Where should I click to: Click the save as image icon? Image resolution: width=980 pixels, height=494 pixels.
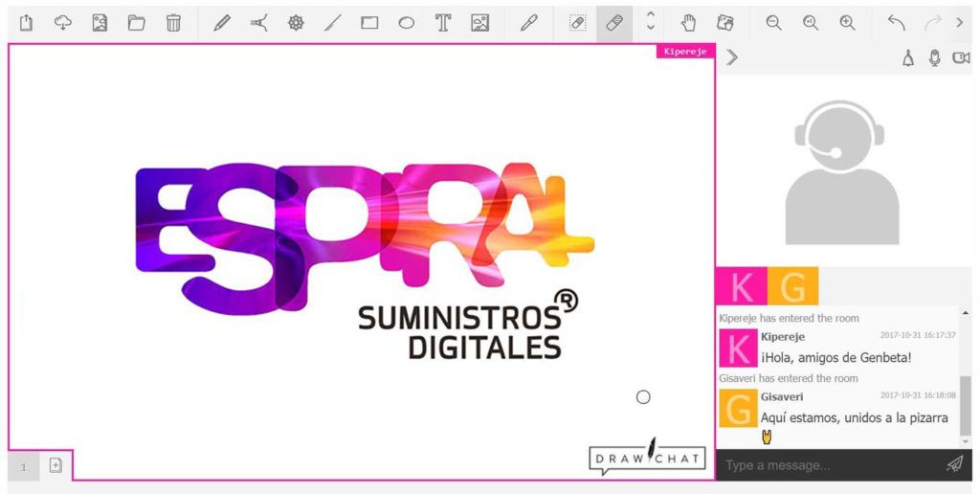(x=100, y=23)
